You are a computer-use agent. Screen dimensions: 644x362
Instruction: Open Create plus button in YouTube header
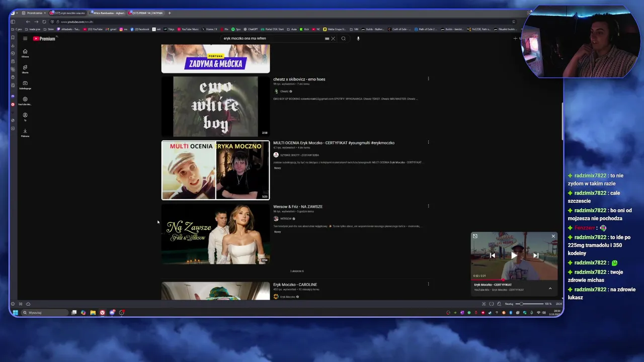click(515, 39)
